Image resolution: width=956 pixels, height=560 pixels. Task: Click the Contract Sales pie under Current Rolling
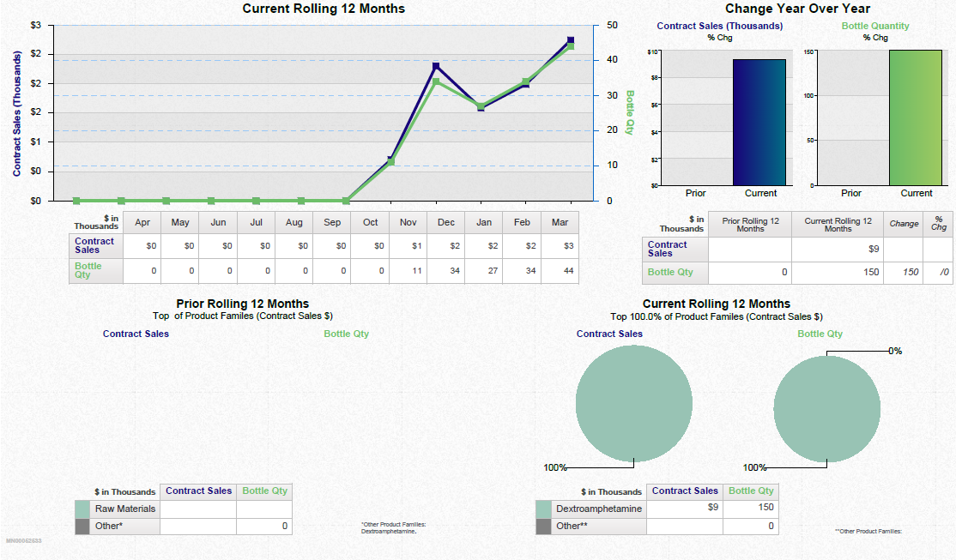pos(634,403)
